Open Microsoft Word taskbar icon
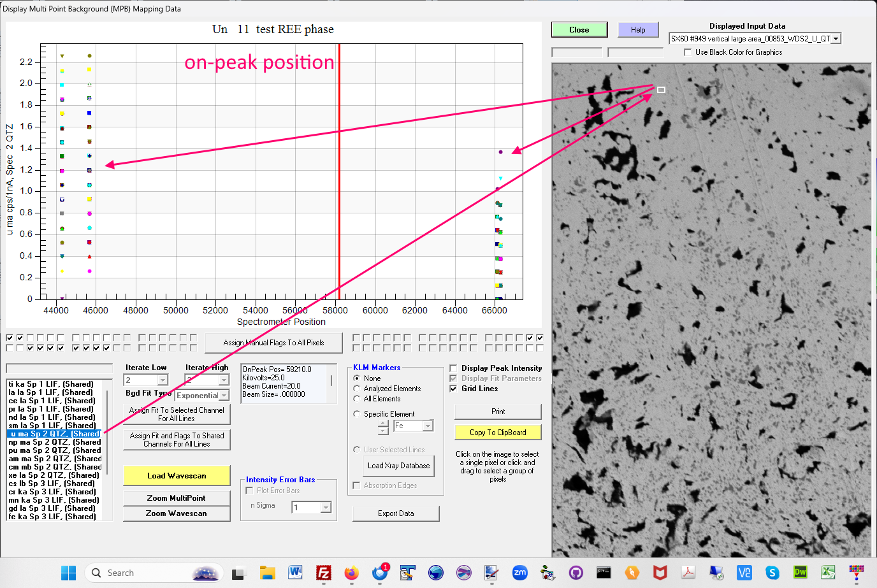The image size is (877, 588). [x=295, y=573]
